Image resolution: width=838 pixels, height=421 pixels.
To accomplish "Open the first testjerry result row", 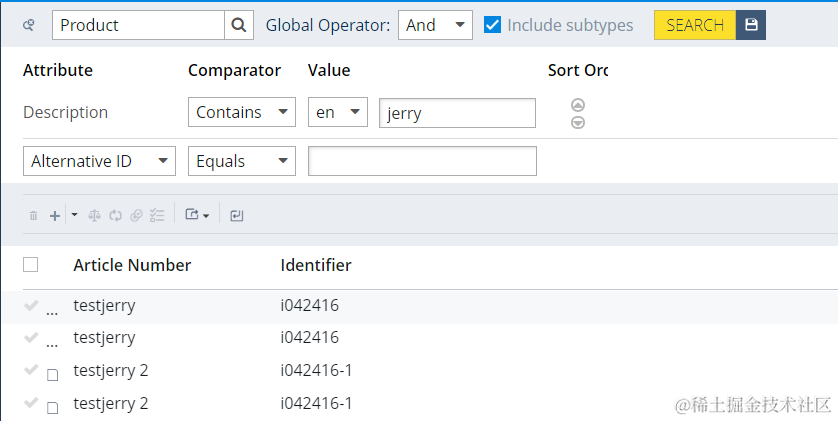I will pos(104,305).
